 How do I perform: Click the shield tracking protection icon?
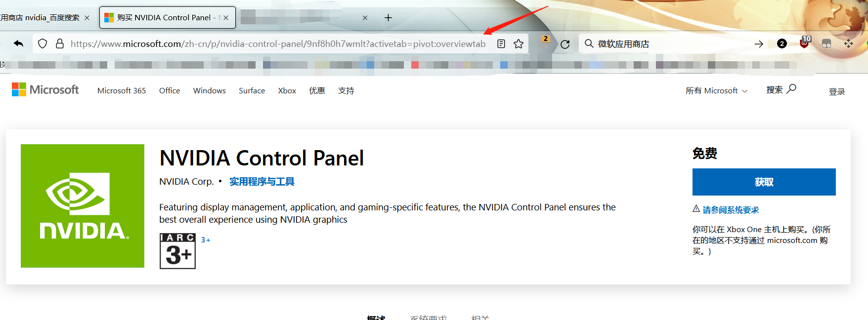43,44
